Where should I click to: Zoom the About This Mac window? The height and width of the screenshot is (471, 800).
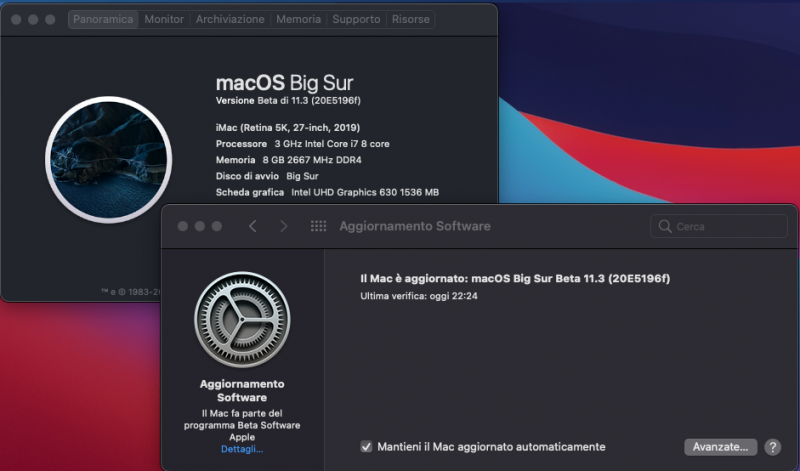pyautogui.click(x=50, y=19)
